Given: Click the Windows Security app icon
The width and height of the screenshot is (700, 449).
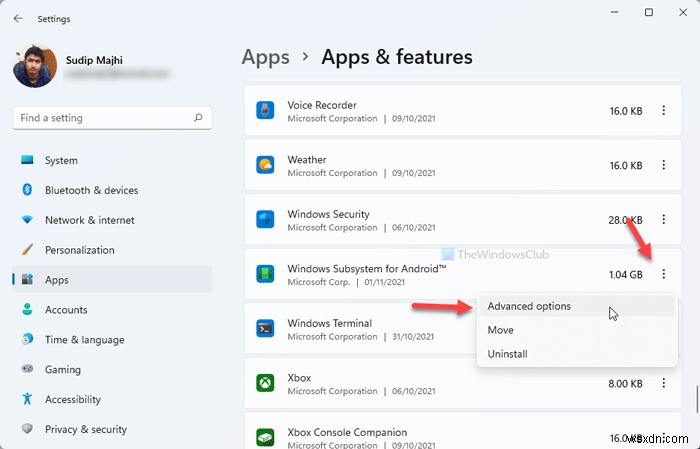Looking at the screenshot, I should (x=265, y=220).
